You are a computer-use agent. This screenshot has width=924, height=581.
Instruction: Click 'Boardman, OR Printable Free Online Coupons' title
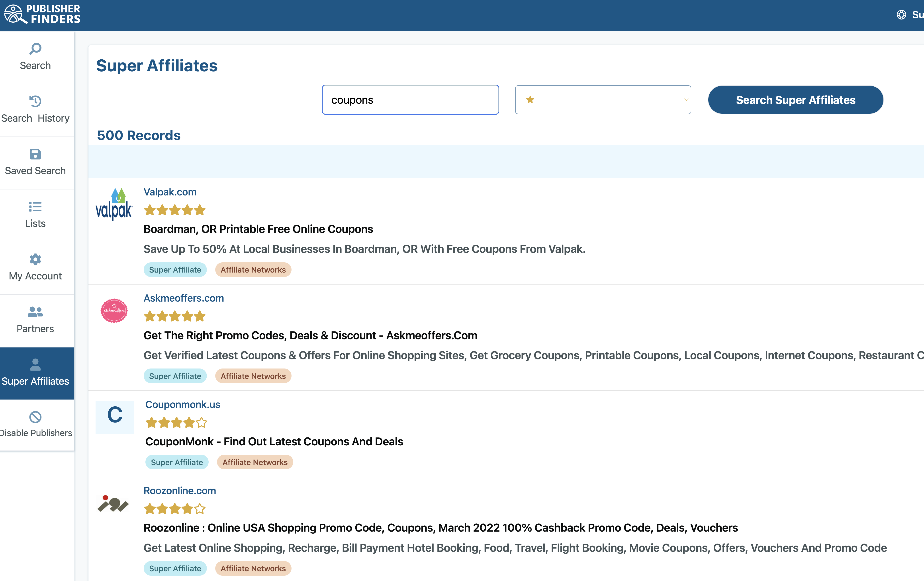(258, 229)
